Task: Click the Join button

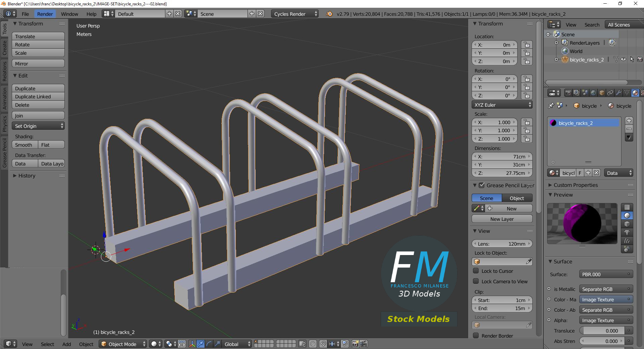Action: 38,115
